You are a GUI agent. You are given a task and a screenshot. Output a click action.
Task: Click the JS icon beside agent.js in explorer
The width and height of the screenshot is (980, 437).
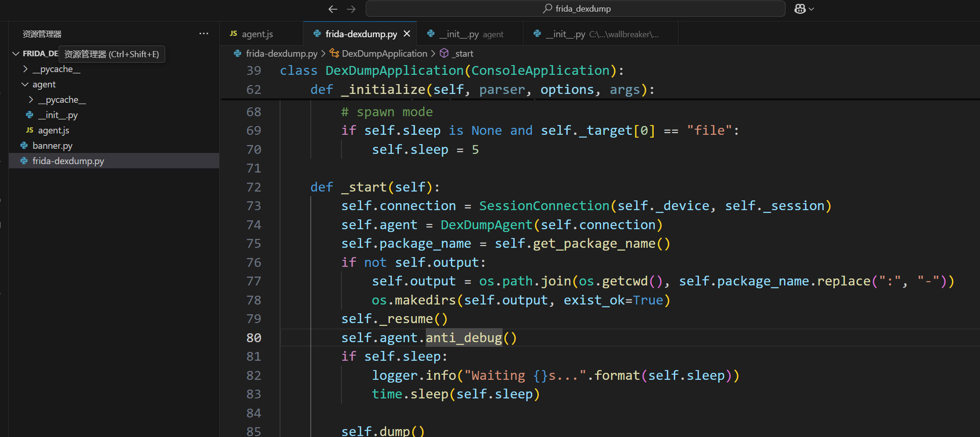tap(30, 130)
